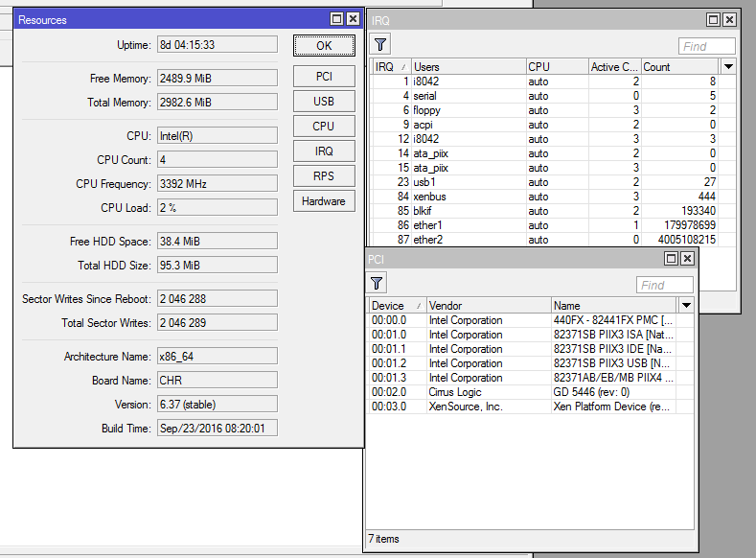Viewport: 756px width, 558px height.
Task: Open the IRQ button in Resources
Action: (324, 151)
